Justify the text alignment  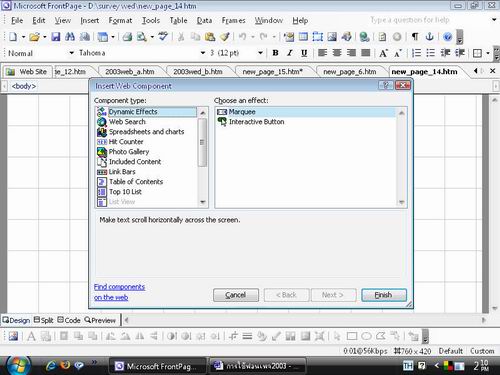366,53
